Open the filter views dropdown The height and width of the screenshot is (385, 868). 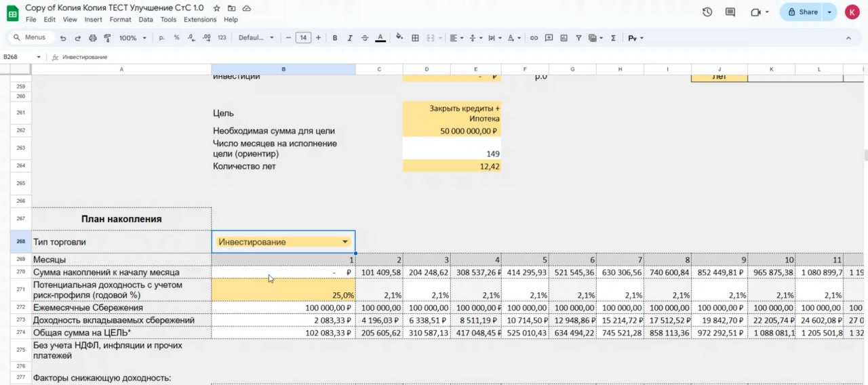(596, 38)
